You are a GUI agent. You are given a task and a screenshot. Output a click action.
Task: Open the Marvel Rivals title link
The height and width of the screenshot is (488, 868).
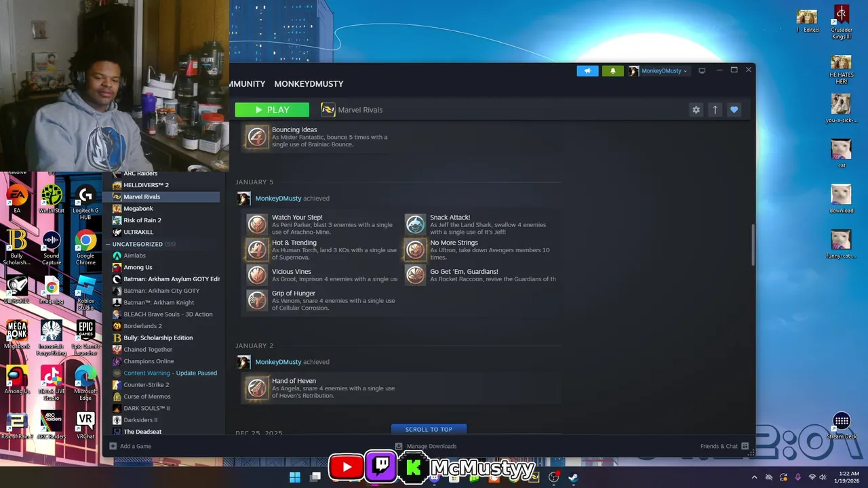coord(360,110)
